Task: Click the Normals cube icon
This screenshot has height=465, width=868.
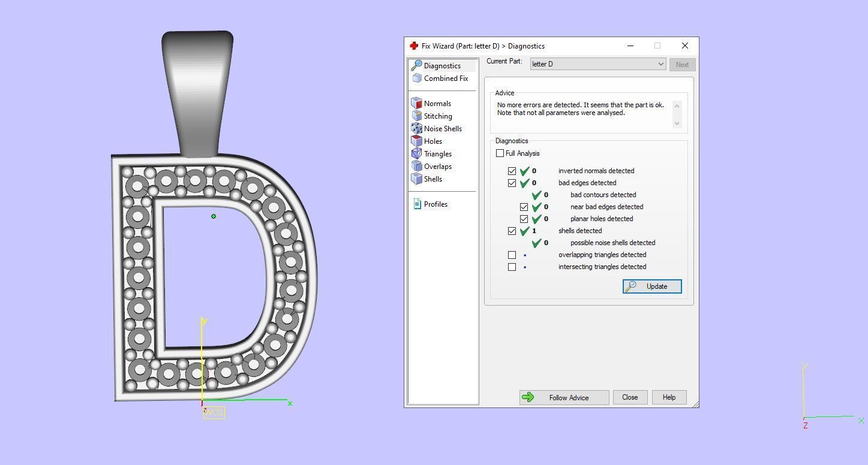Action: coord(416,103)
